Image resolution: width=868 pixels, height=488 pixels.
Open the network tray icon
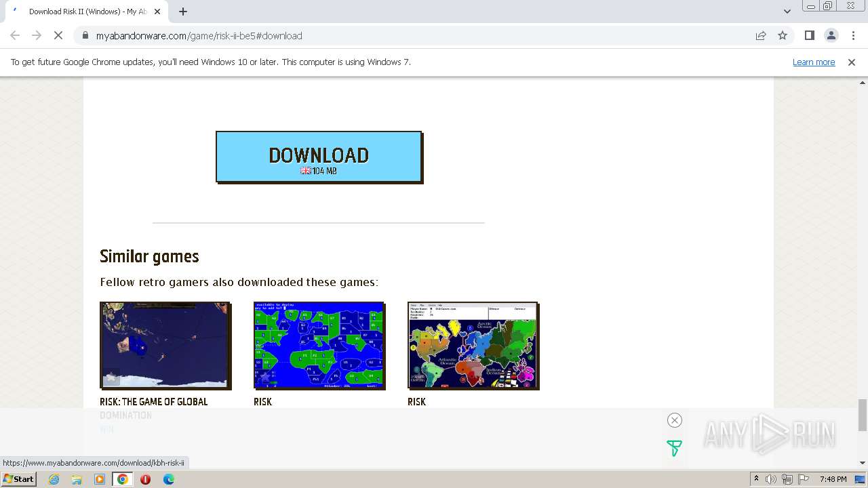787,479
